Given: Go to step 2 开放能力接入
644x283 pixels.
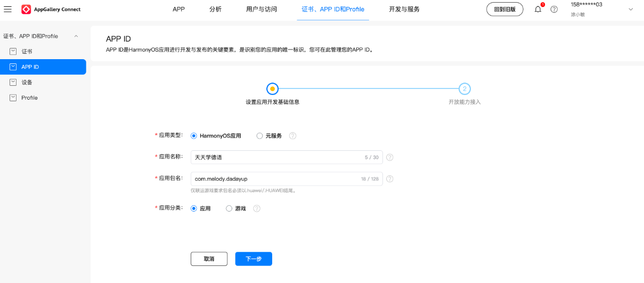Looking at the screenshot, I should point(464,89).
